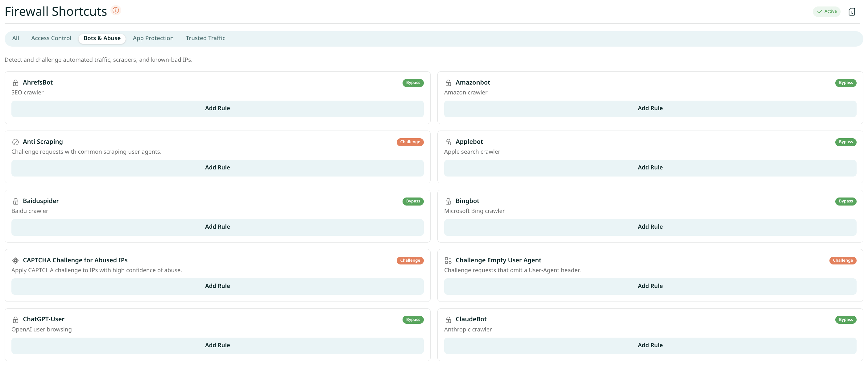
Task: Click the Bypass badge on Bingbot card
Action: [x=845, y=202]
